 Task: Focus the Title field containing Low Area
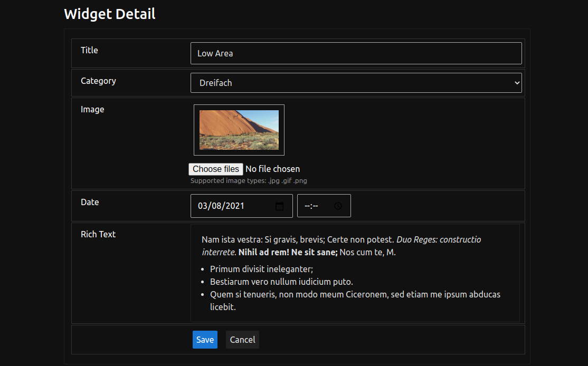pyautogui.click(x=356, y=53)
